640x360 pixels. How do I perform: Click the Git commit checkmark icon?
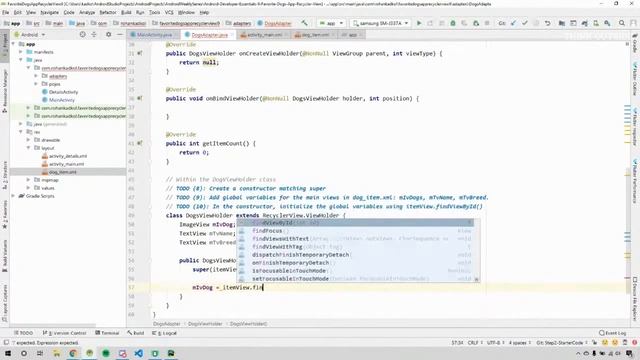525,23
